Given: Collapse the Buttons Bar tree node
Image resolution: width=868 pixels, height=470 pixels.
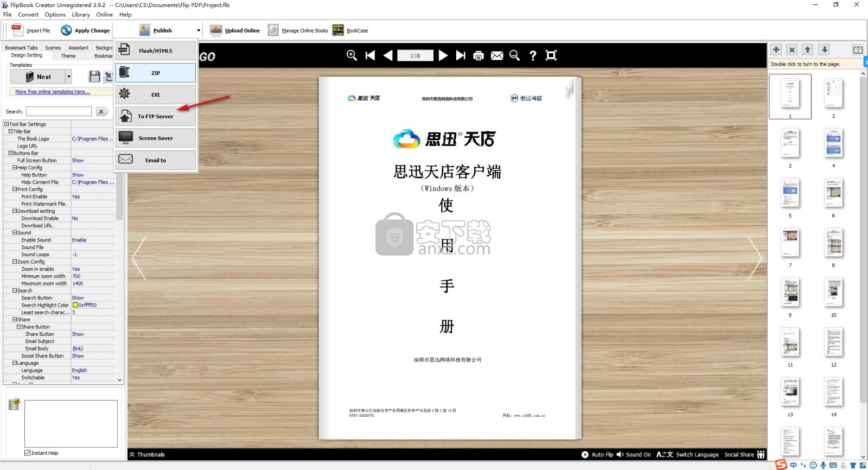Looking at the screenshot, I should [x=10, y=153].
